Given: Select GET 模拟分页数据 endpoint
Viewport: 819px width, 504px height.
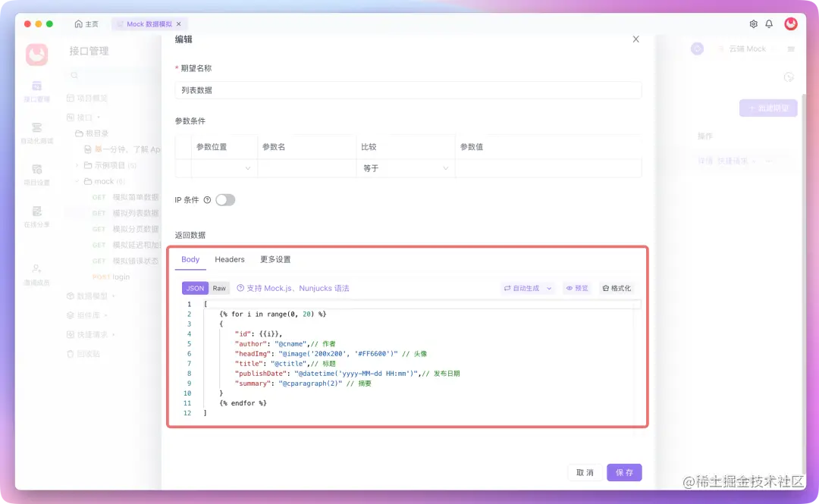Looking at the screenshot, I should pos(125,230).
